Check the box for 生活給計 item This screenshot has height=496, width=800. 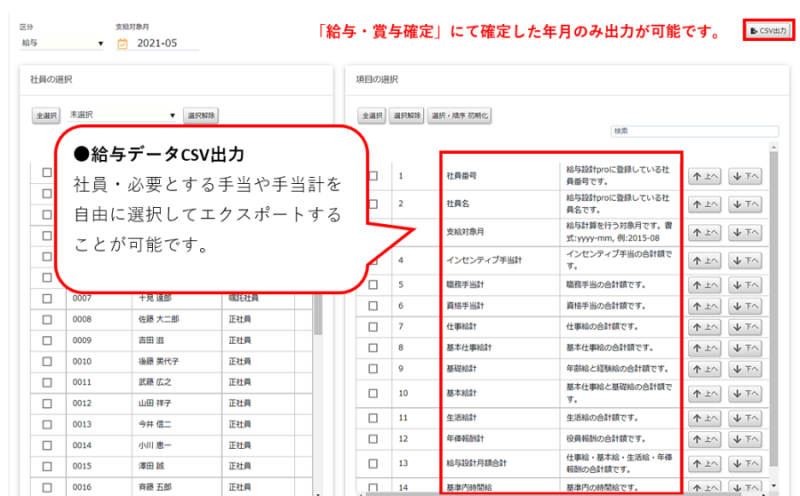click(372, 417)
